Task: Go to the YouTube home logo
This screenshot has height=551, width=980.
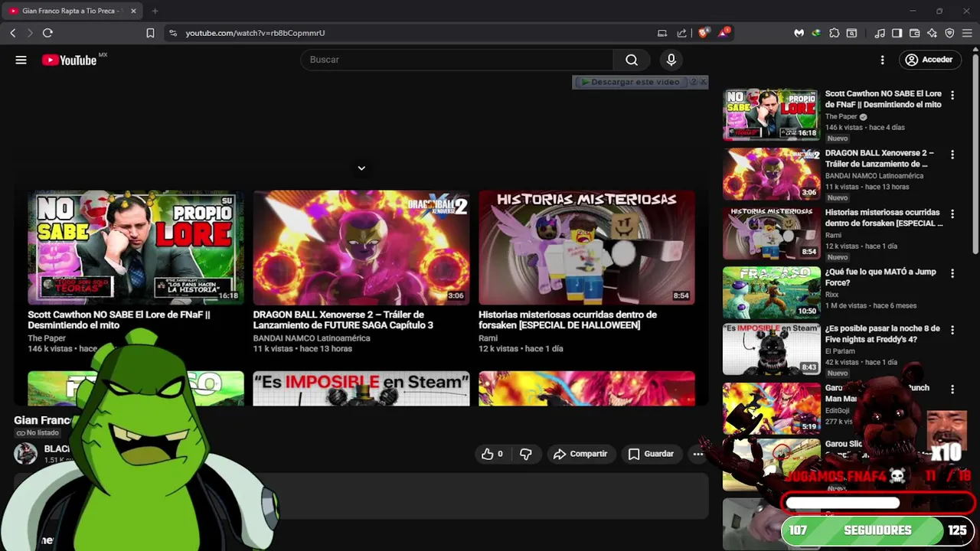Action: click(69, 60)
